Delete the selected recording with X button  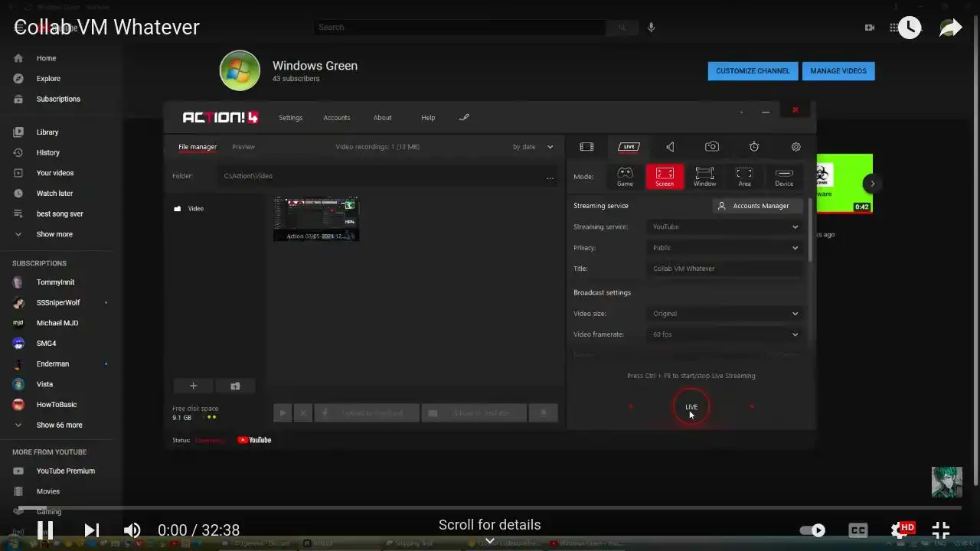point(303,413)
